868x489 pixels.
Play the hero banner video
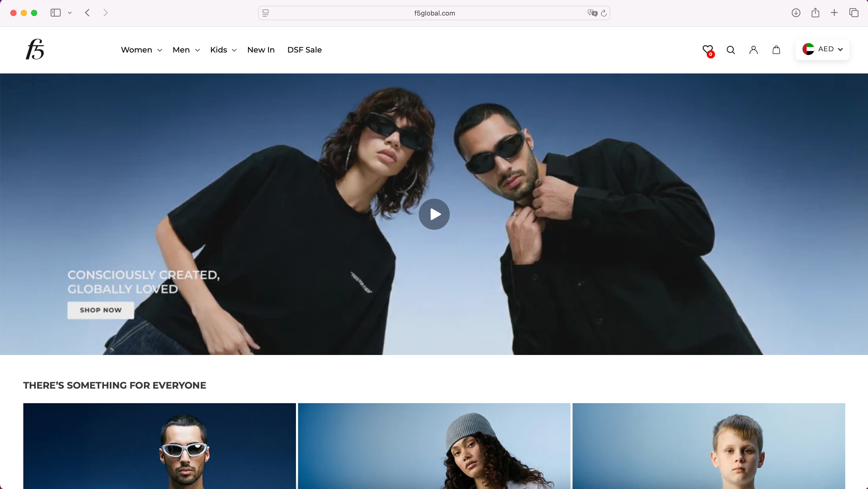tap(434, 214)
